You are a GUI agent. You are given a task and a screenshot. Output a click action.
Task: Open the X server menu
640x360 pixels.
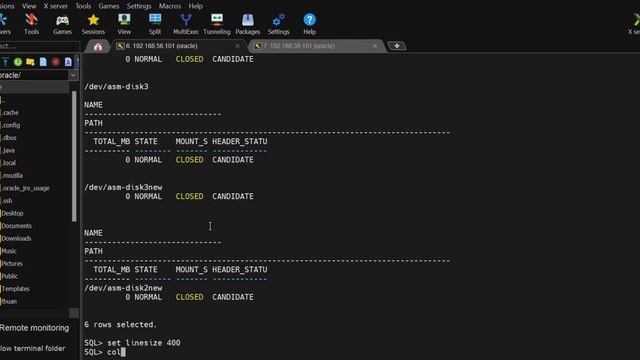tap(56, 6)
